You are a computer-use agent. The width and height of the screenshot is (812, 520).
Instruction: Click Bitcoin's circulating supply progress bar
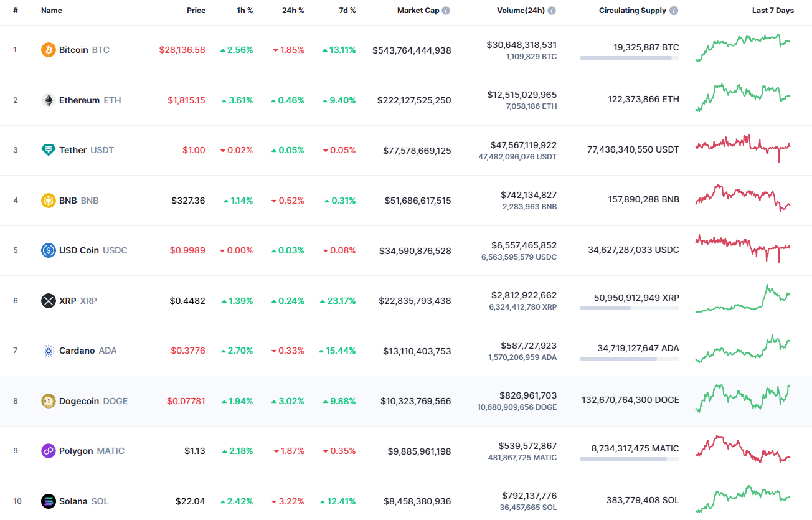point(629,58)
